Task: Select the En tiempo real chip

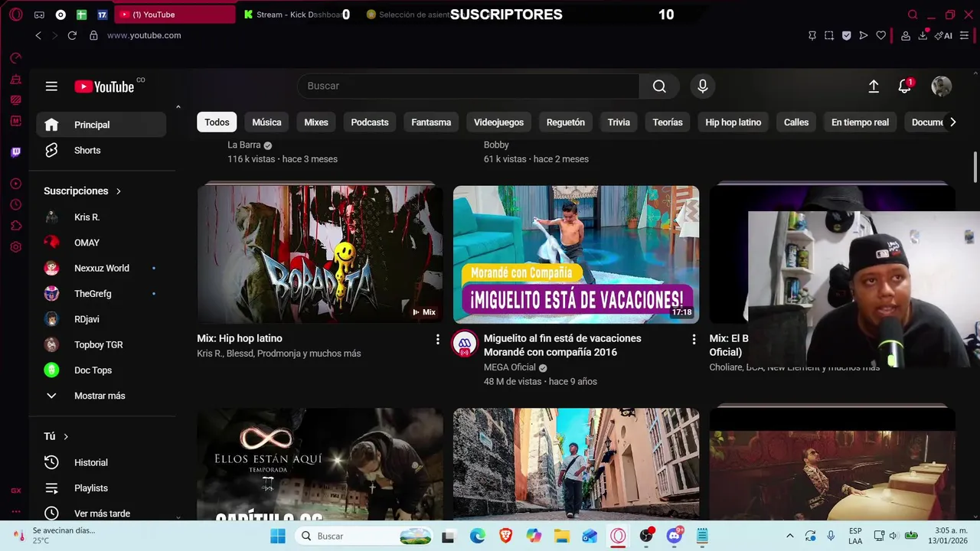Action: tap(860, 122)
